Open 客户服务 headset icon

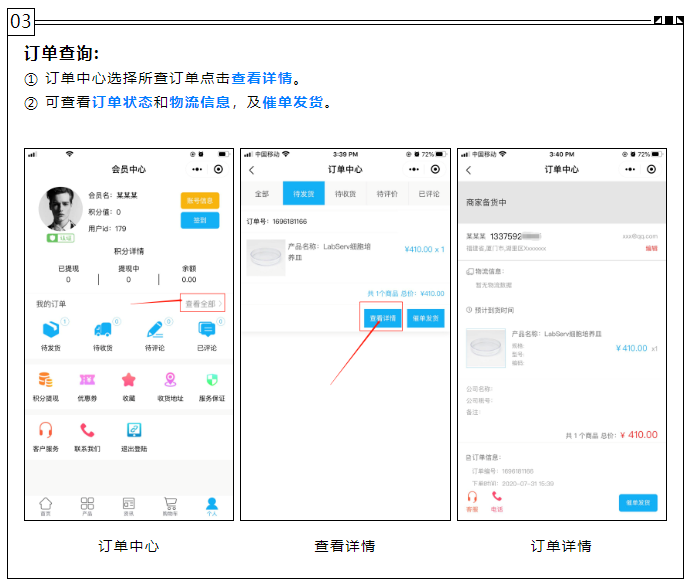click(x=45, y=431)
